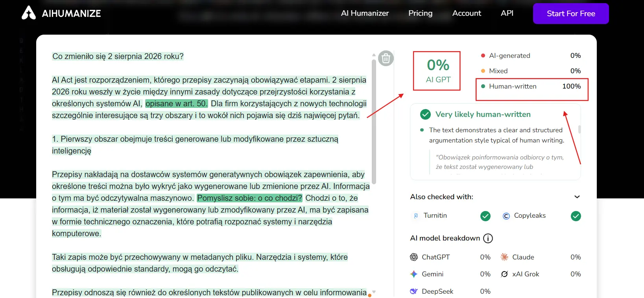Screen dimensions: 644x298
Task: Click Turnitin's green check status icon
Action: [485, 216]
